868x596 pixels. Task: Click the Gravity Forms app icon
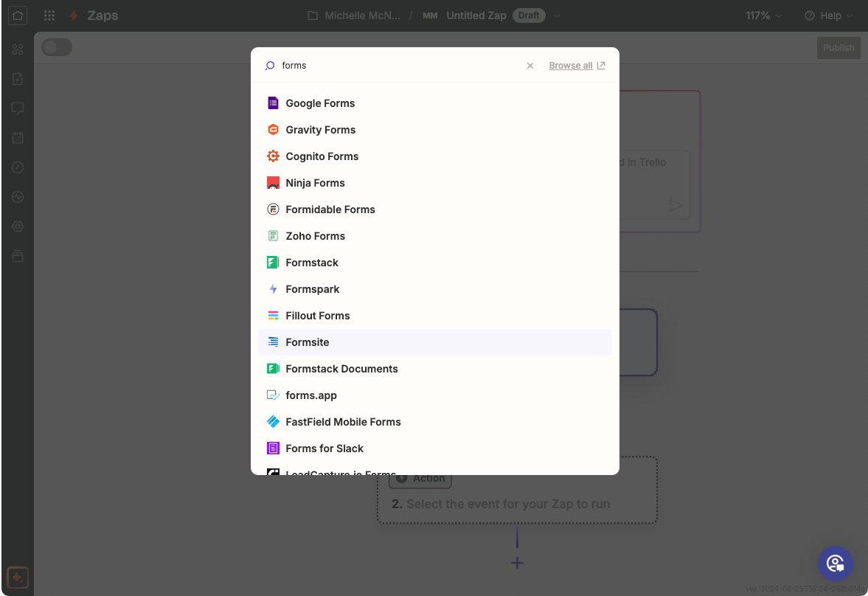[x=273, y=130]
